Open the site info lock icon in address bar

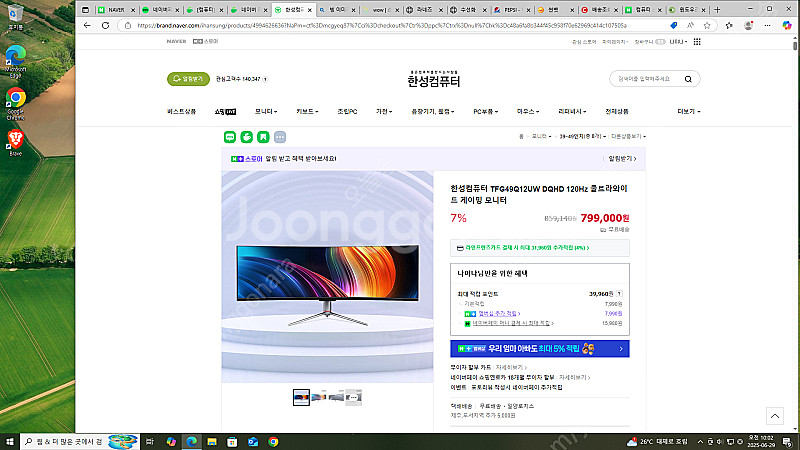128,26
